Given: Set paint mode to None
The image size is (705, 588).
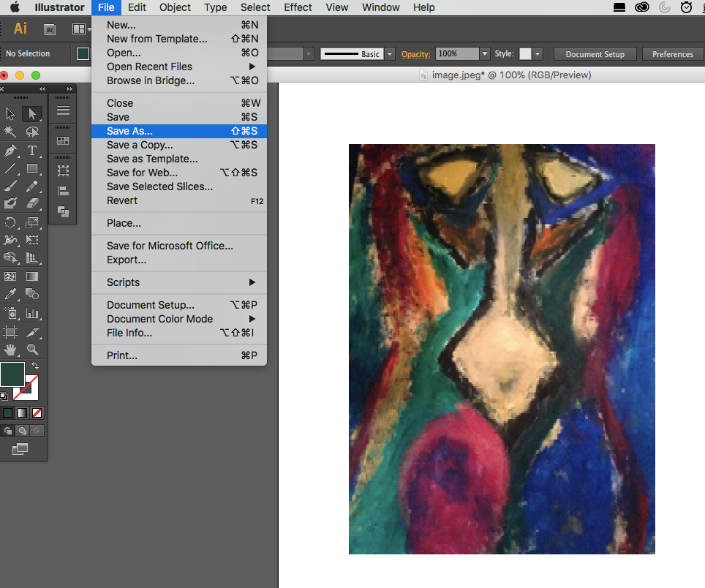Looking at the screenshot, I should click(37, 412).
